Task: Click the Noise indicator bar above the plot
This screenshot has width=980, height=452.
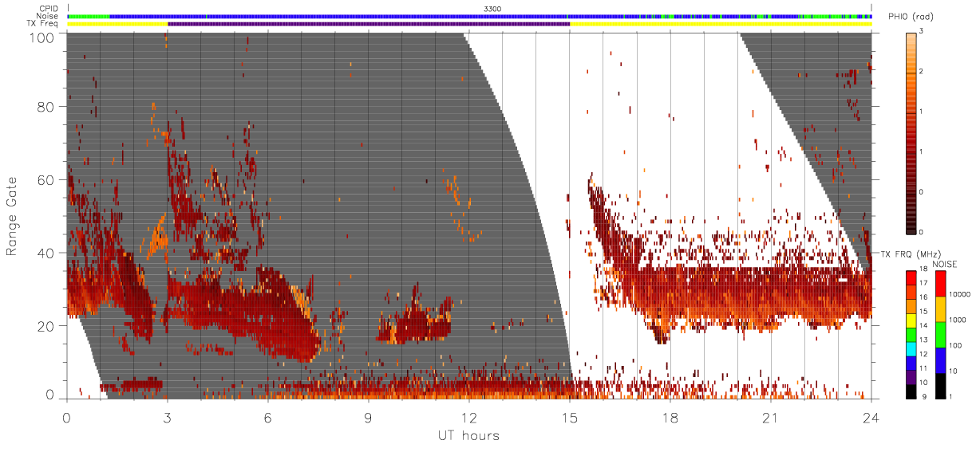Action: [x=469, y=16]
